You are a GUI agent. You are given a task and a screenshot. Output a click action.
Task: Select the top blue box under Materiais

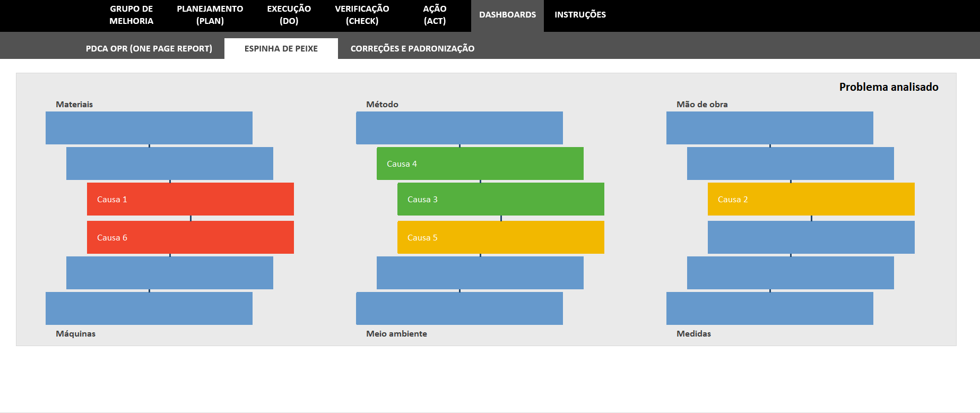[x=149, y=127]
